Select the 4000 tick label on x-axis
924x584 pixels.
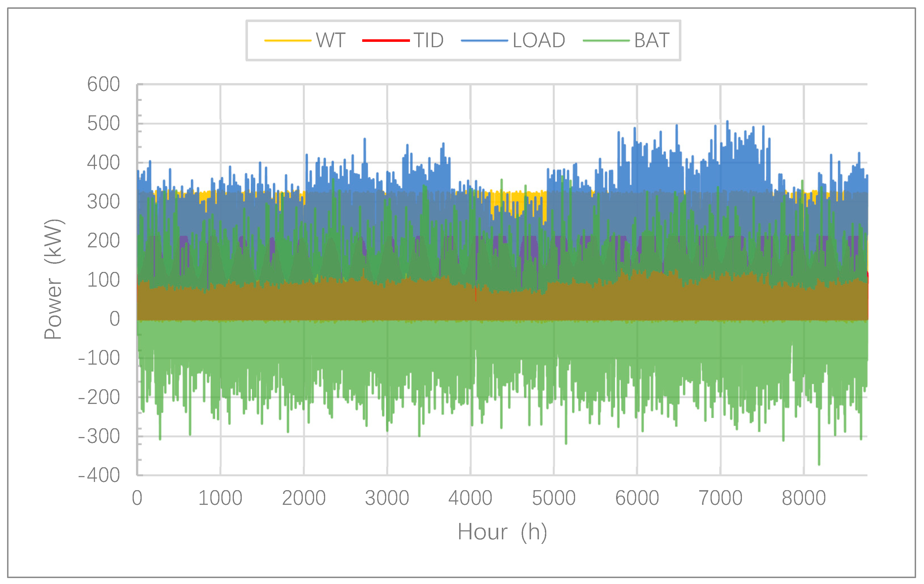coord(470,498)
